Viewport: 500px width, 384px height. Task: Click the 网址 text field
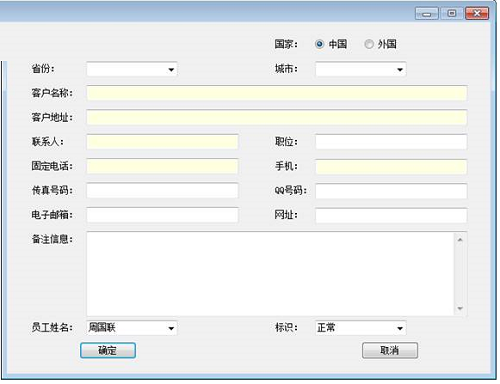point(391,215)
